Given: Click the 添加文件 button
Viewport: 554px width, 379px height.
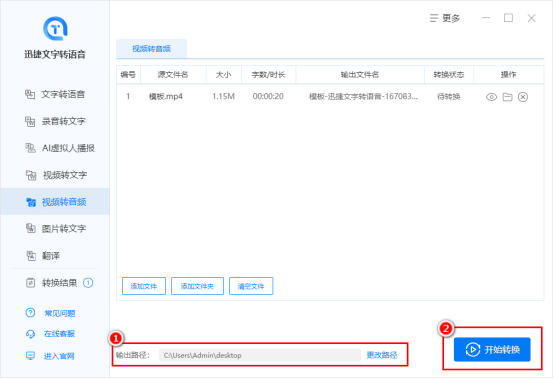Looking at the screenshot, I should coord(144,286).
